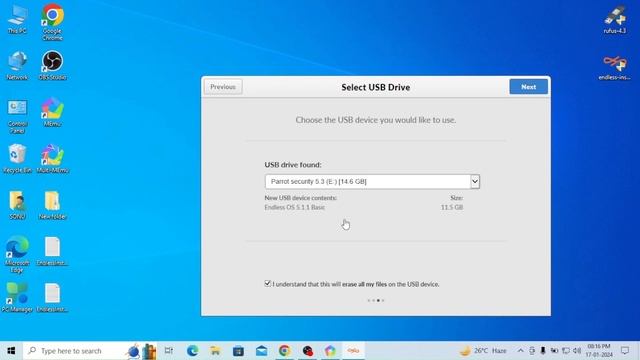Open the endless-installer desktop icon
Screen dimensions: 640x360
pyautogui.click(x=615, y=68)
